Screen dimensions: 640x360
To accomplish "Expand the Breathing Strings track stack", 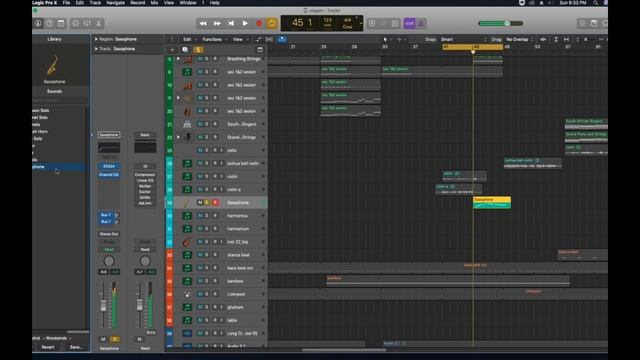I will pyautogui.click(x=178, y=59).
